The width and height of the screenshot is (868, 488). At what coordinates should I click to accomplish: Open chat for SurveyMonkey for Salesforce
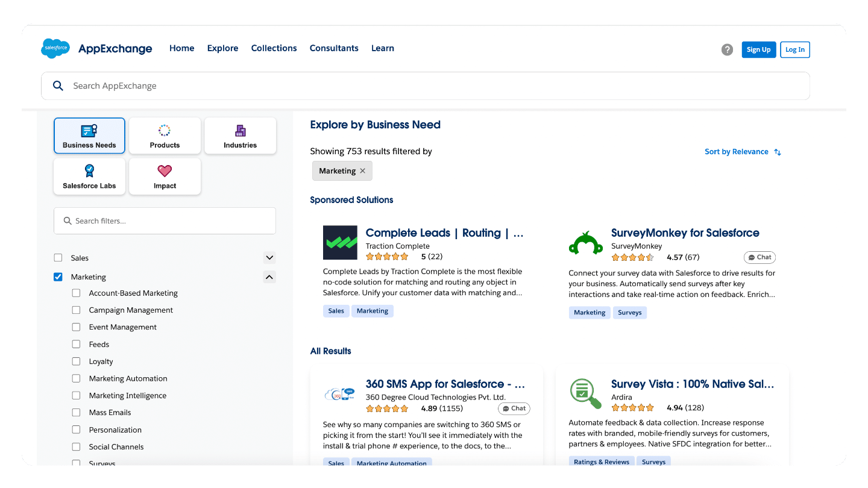click(x=759, y=257)
